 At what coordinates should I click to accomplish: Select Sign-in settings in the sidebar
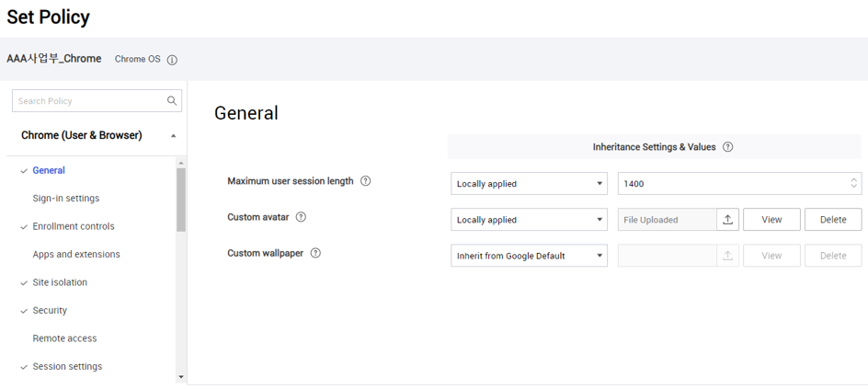click(66, 199)
